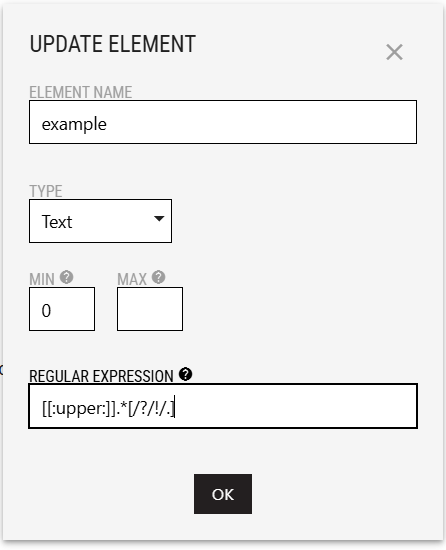
Task: Click the TYPE field label
Action: pos(46,191)
